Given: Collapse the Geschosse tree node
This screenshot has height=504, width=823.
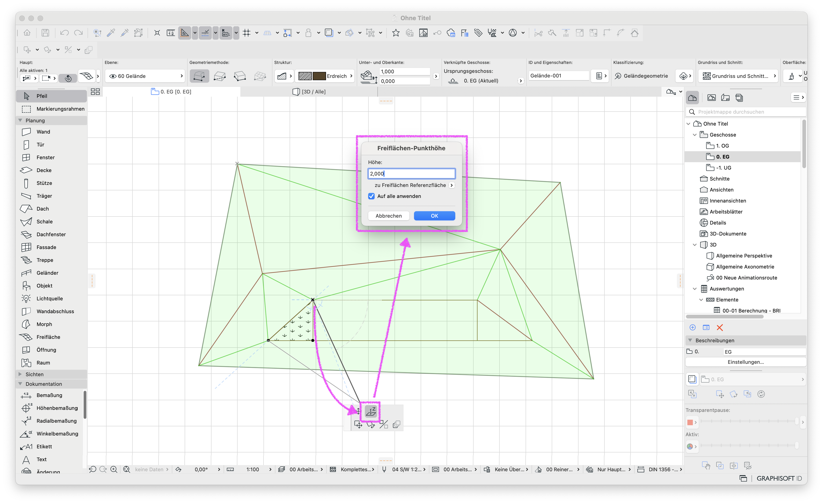Looking at the screenshot, I should pyautogui.click(x=695, y=135).
